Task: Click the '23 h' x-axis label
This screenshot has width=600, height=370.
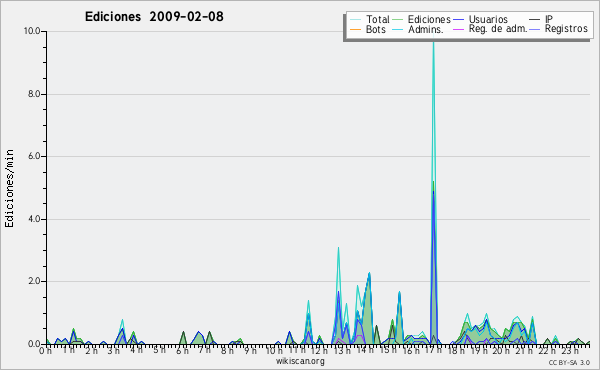Action: 570,351
